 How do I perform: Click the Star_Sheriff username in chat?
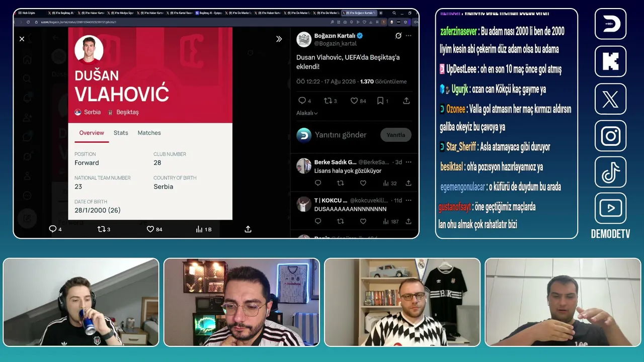click(461, 147)
